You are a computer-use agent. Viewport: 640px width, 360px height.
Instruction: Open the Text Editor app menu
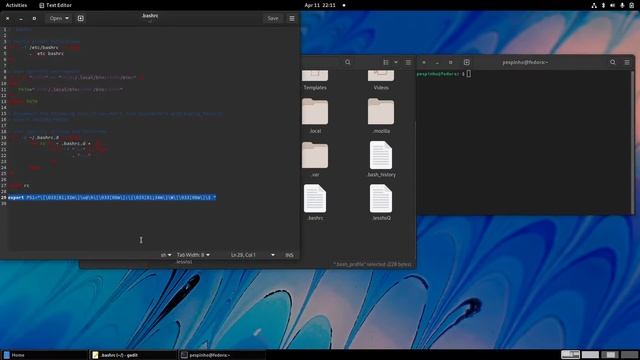pos(55,5)
